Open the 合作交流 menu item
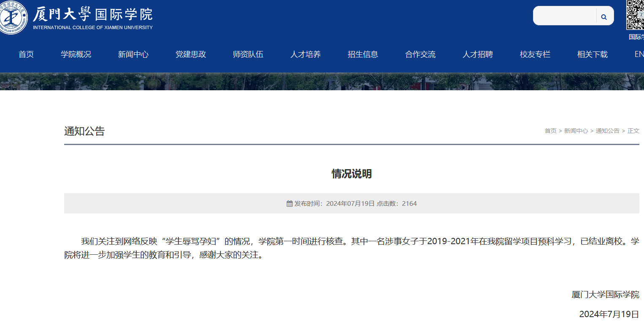This screenshot has width=644, height=326. coord(420,54)
